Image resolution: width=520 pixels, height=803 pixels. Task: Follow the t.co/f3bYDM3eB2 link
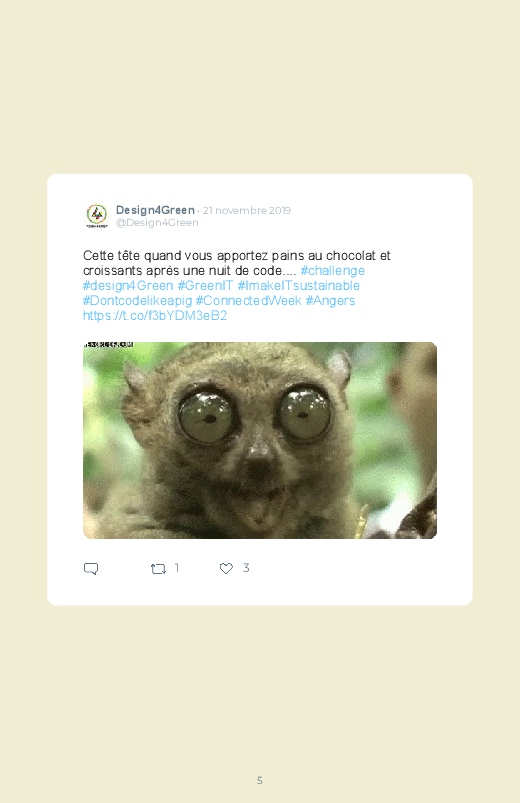pos(155,315)
